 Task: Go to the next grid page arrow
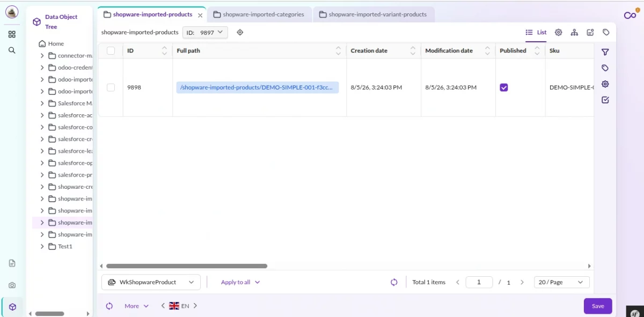(522, 282)
